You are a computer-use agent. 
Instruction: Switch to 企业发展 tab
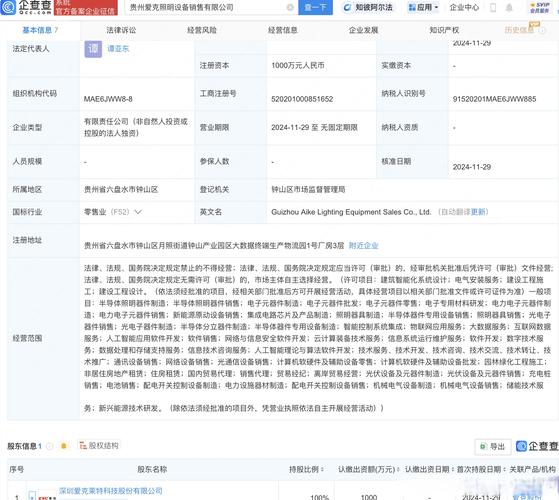[363, 30]
